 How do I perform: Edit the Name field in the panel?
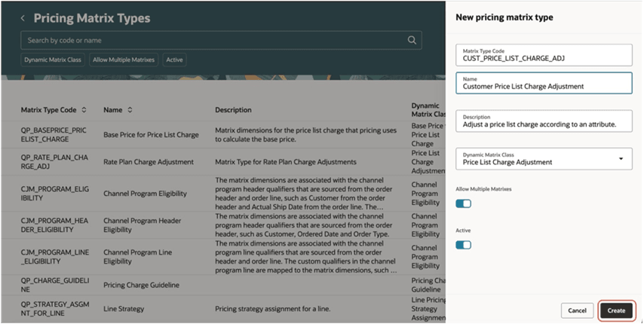pyautogui.click(x=544, y=83)
